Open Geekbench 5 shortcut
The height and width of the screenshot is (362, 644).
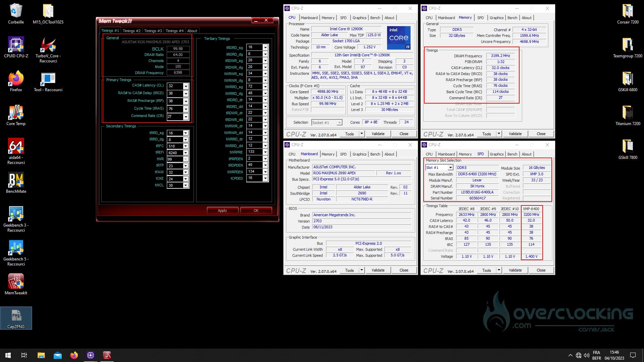[16, 253]
